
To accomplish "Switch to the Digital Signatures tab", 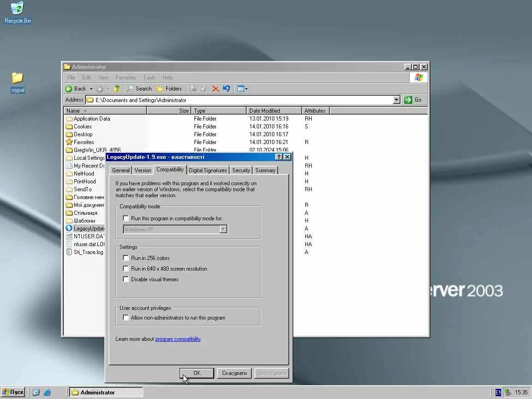I will [x=208, y=170].
